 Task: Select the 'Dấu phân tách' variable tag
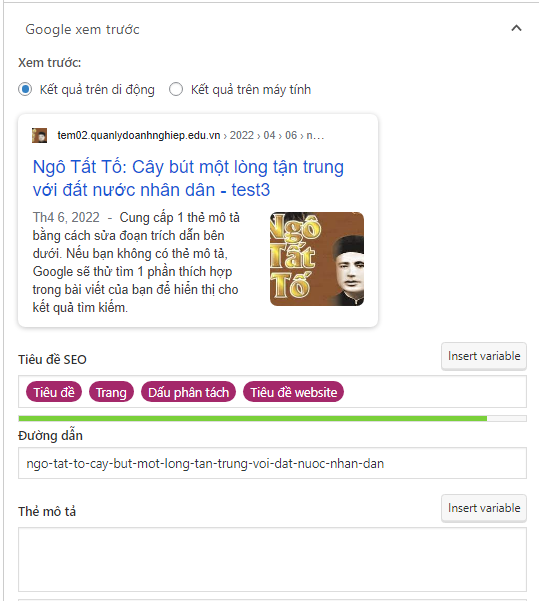coord(188,392)
